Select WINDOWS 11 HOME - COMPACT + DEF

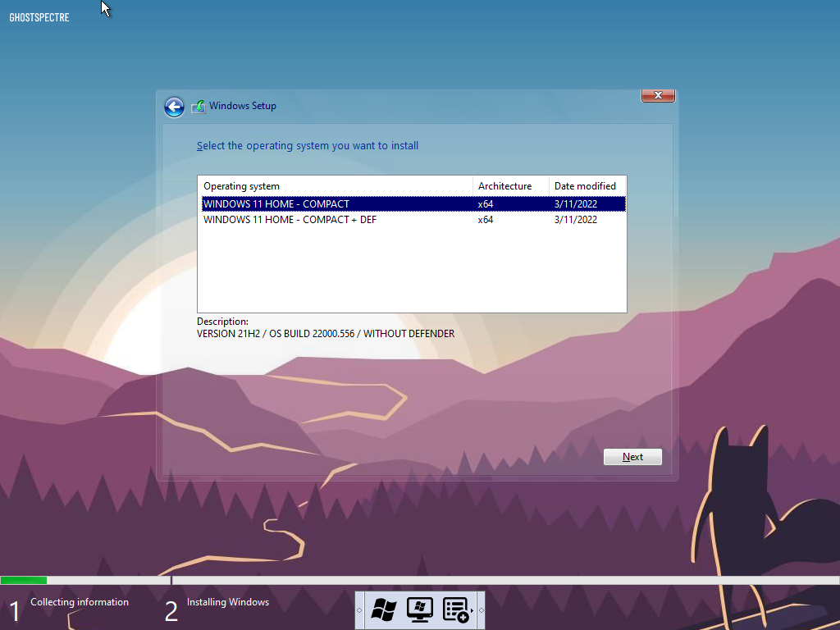413,220
